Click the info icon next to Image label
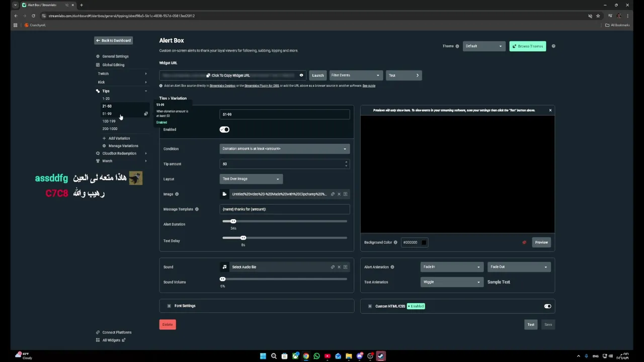644x362 pixels. tap(177, 194)
